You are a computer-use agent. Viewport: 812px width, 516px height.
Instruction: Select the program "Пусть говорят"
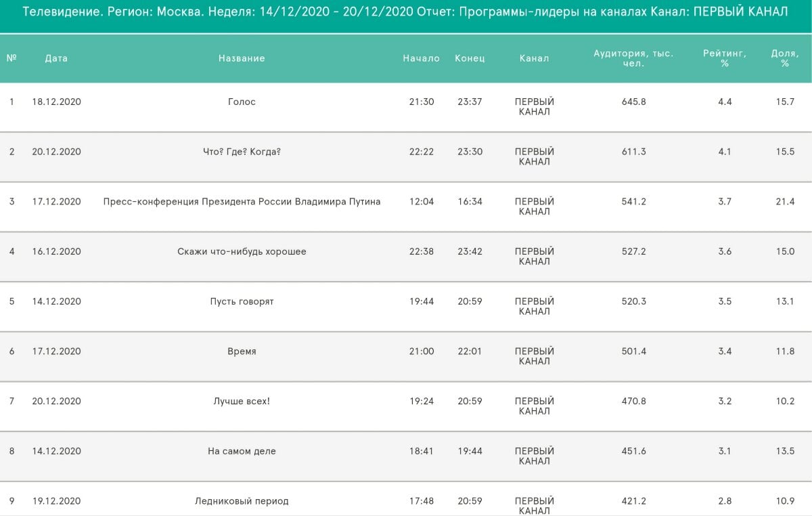tap(242, 301)
